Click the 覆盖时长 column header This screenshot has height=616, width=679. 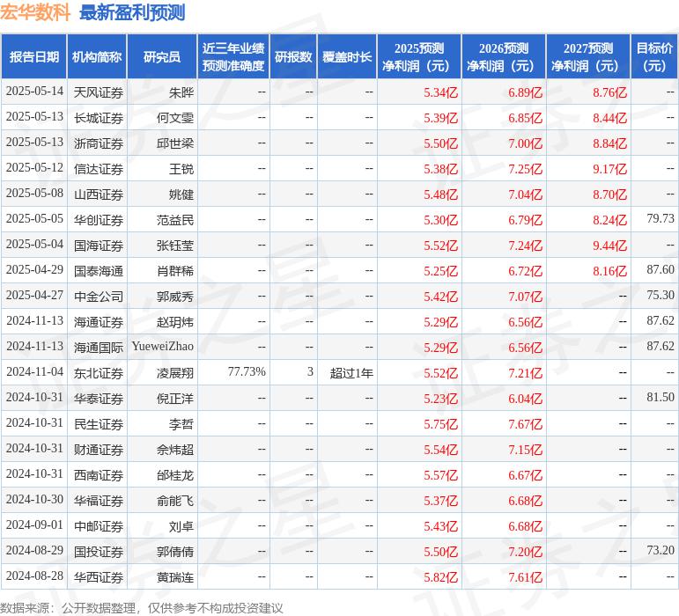point(347,56)
